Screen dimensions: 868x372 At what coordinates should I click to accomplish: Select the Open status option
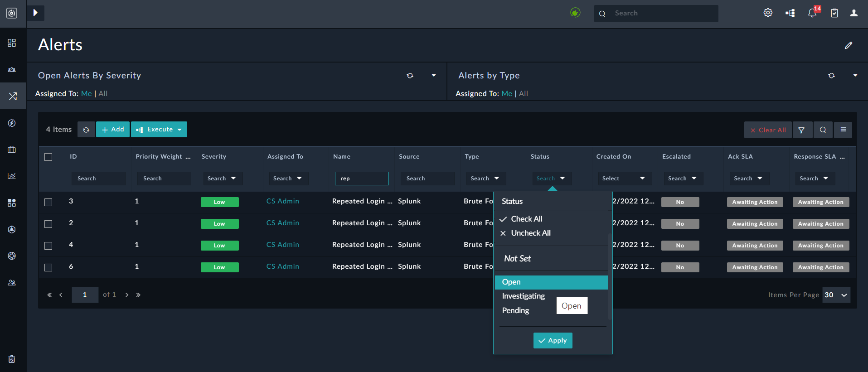(551, 282)
